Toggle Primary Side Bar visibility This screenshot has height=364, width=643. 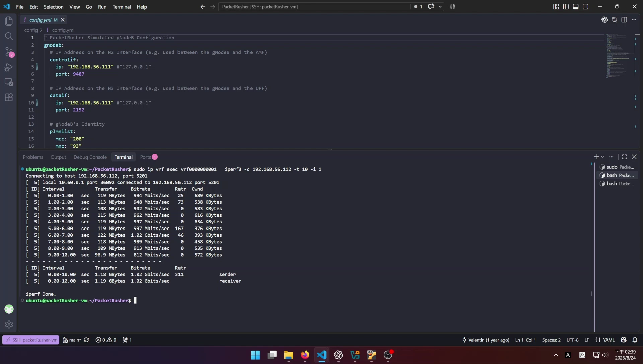[x=566, y=7]
